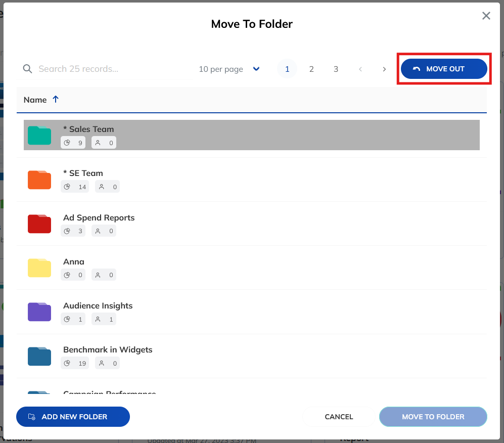Click SE Team user count badge
Viewport: 504px width, 443px height.
pos(107,187)
